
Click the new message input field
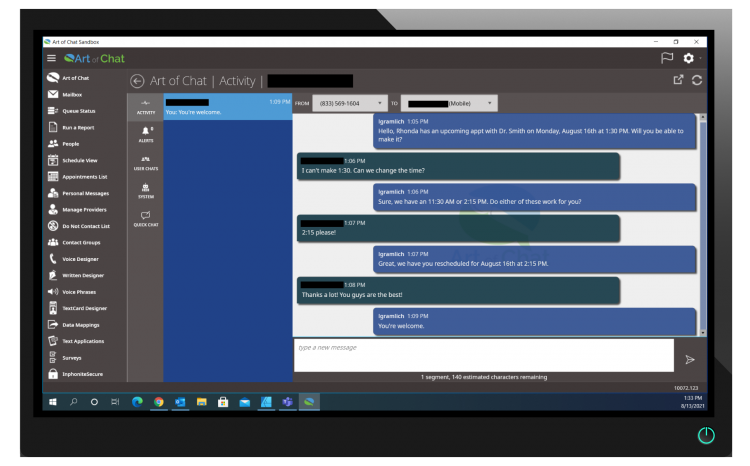(484, 355)
